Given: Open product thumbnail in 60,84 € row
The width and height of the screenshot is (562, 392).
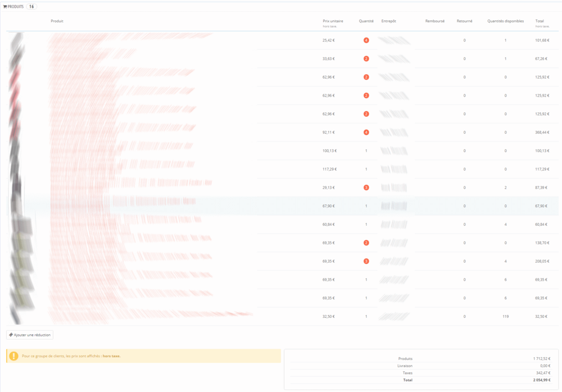Looking at the screenshot, I should 21,225.
